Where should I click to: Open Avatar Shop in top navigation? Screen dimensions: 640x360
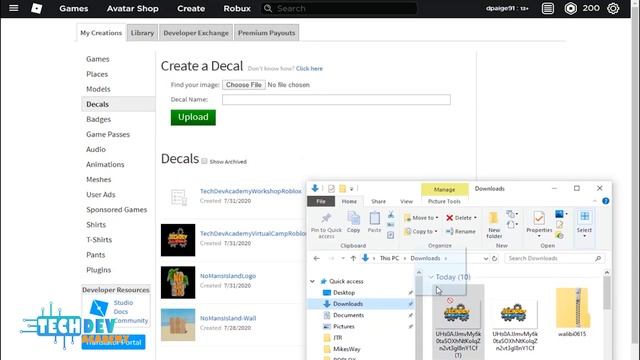pos(133,8)
